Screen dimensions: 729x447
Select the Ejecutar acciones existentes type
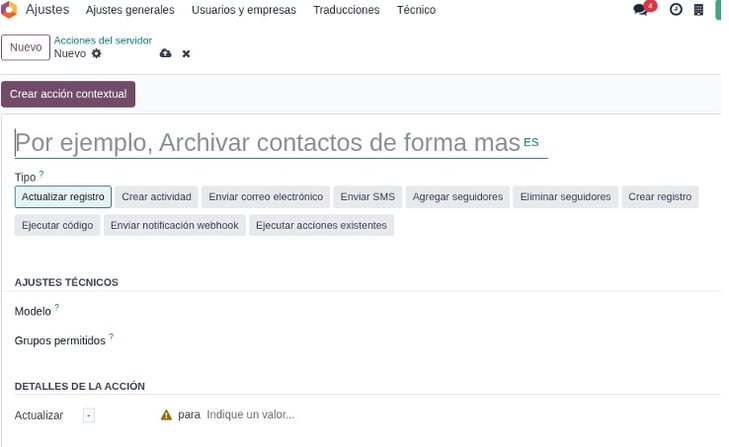click(321, 225)
